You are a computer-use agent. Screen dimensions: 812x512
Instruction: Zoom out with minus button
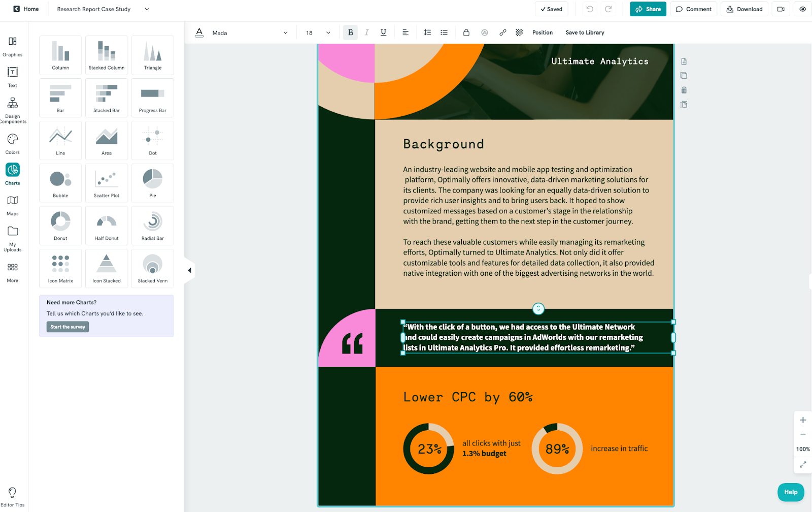click(x=803, y=434)
